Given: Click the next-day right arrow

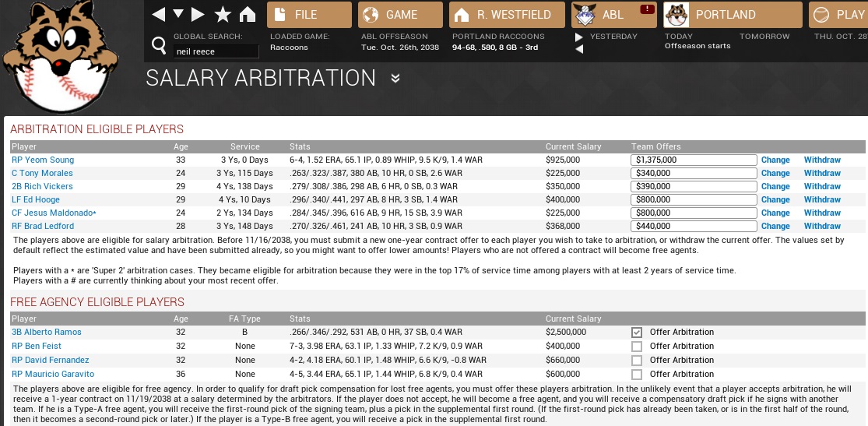Looking at the screenshot, I should (x=579, y=37).
